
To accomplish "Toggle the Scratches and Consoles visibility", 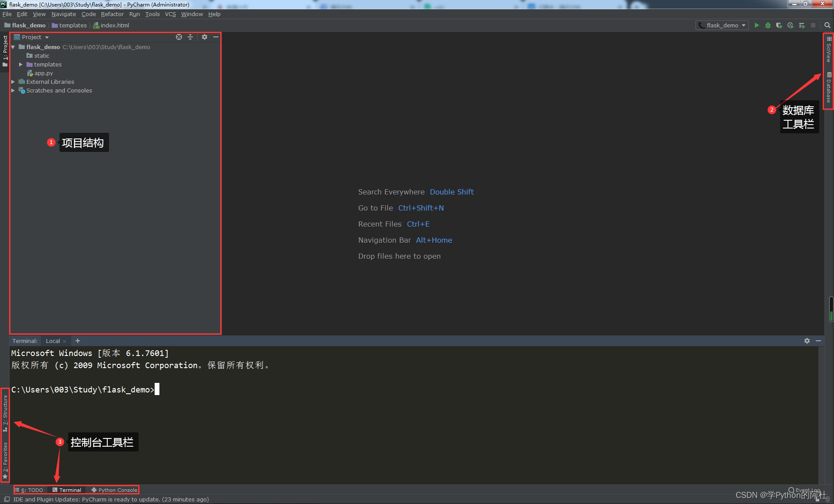I will (13, 90).
